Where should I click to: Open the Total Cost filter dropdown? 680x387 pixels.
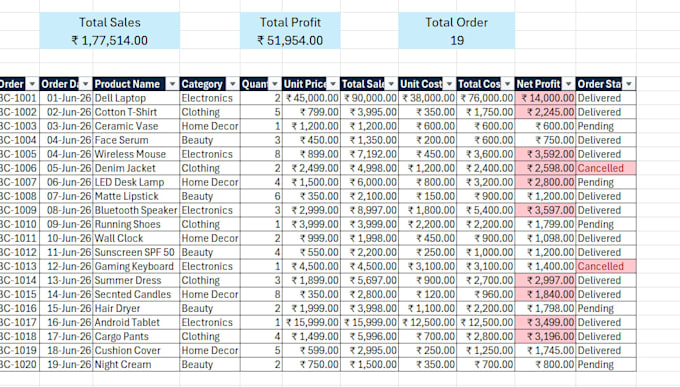pos(507,84)
